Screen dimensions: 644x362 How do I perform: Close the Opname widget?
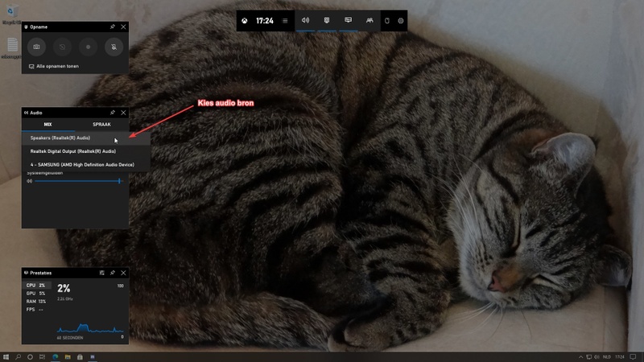click(x=124, y=27)
